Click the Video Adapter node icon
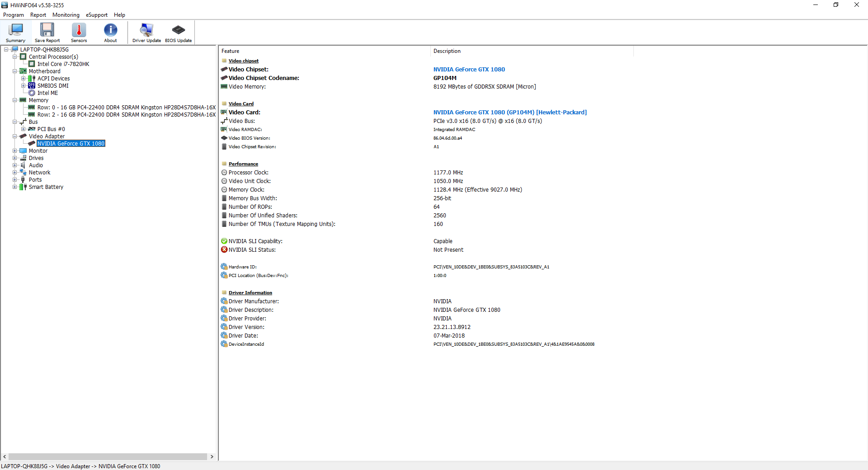 (23, 136)
